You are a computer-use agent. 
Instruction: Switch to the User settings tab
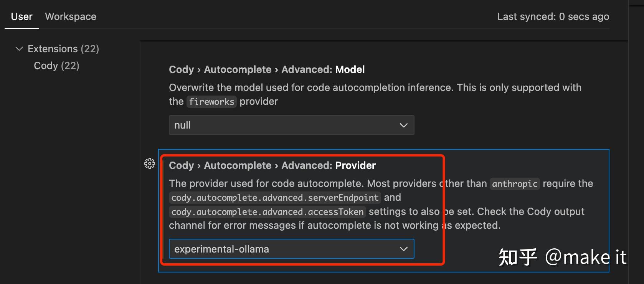(21, 17)
